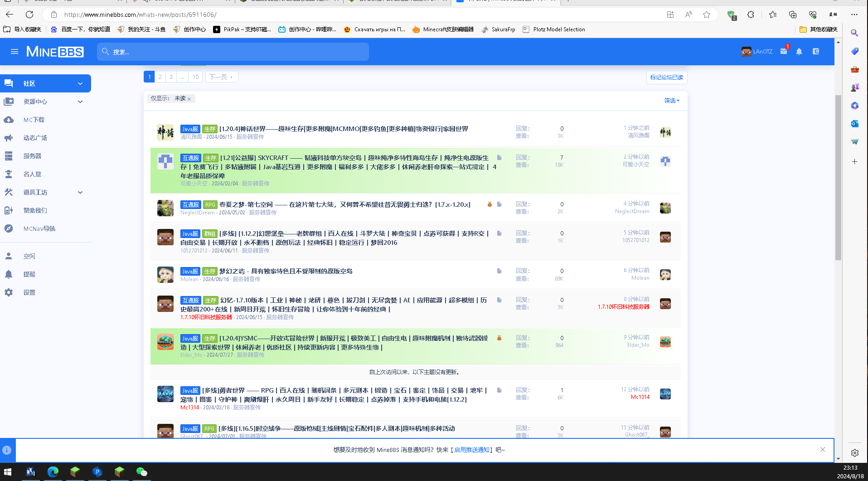Click the page vertical scrollbar
Image resolution: width=868 pixels, height=481 pixels.
838,177
